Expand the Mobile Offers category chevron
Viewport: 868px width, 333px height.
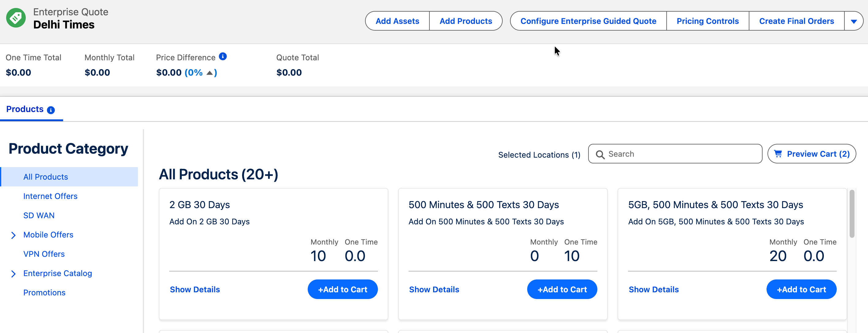pyautogui.click(x=13, y=235)
